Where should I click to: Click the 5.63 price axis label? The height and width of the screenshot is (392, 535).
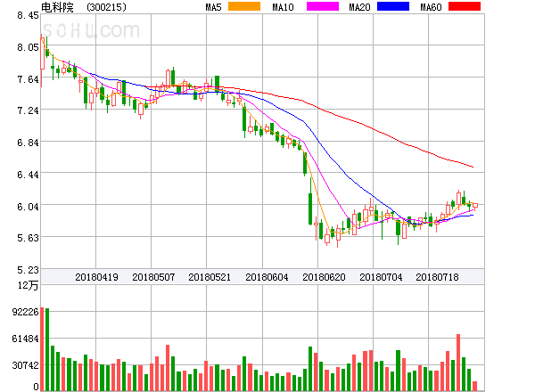click(28, 238)
